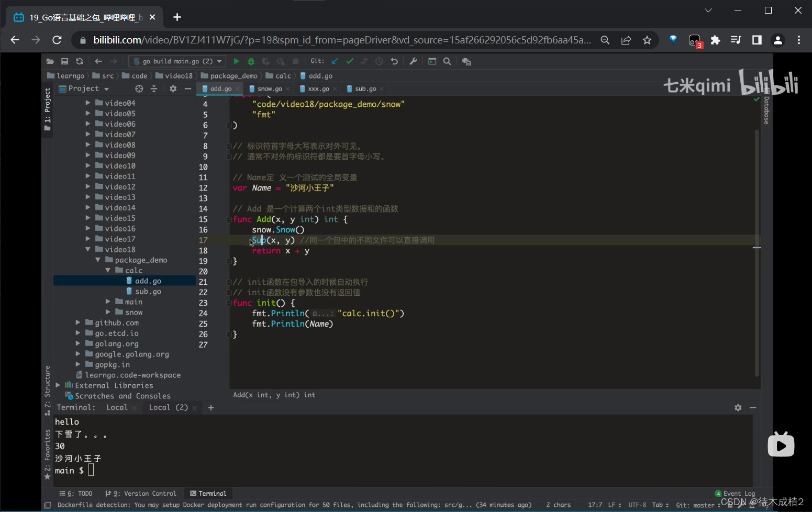
Task: Add a new terminal session with plus
Action: click(211, 407)
